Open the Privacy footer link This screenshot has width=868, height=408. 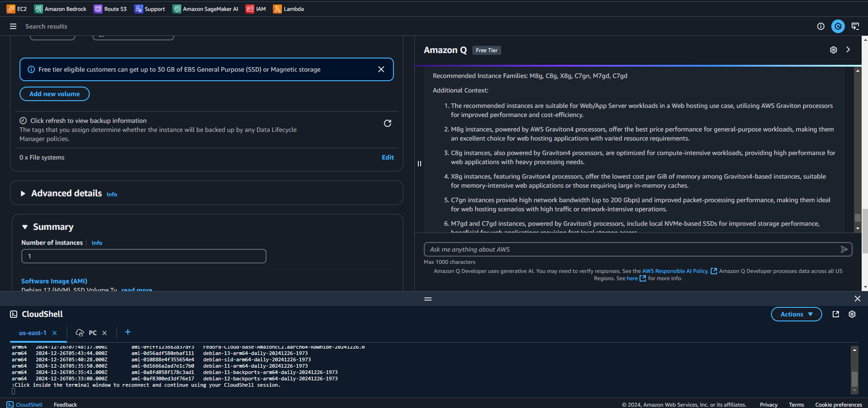tap(769, 404)
